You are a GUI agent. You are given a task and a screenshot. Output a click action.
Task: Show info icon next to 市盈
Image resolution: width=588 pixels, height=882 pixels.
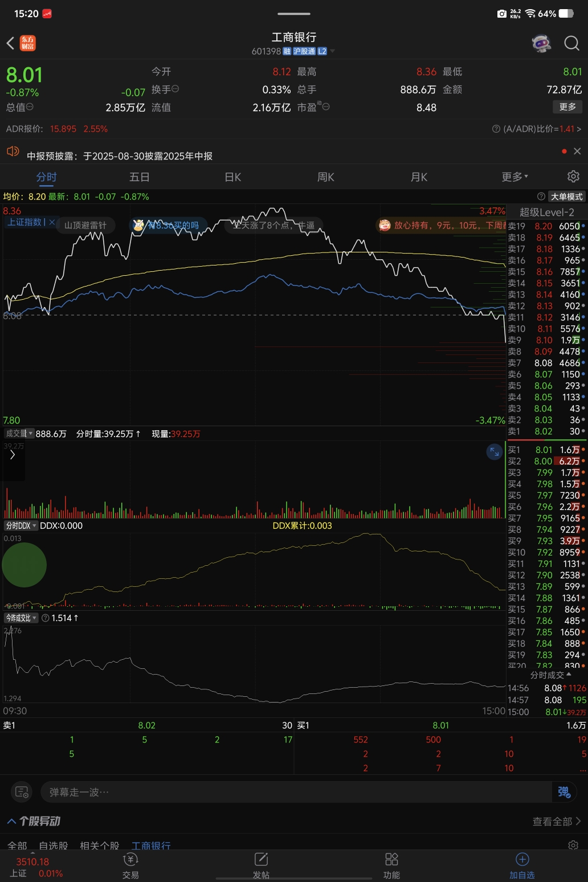coord(325,107)
